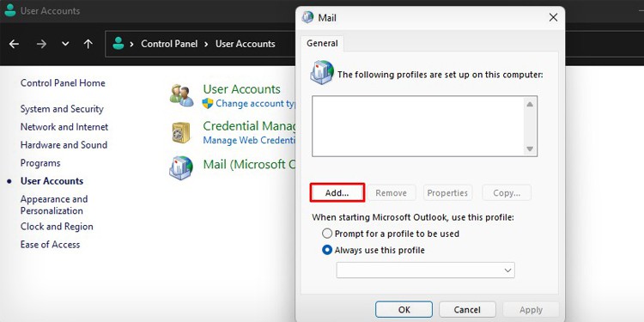Click the Mail dialog title bar icon
This screenshot has height=322, width=644.
[307, 17]
